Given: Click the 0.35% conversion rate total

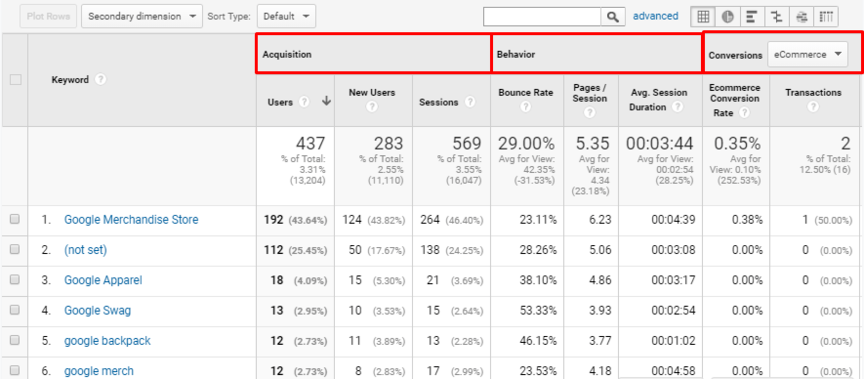Looking at the screenshot, I should coord(738,144).
